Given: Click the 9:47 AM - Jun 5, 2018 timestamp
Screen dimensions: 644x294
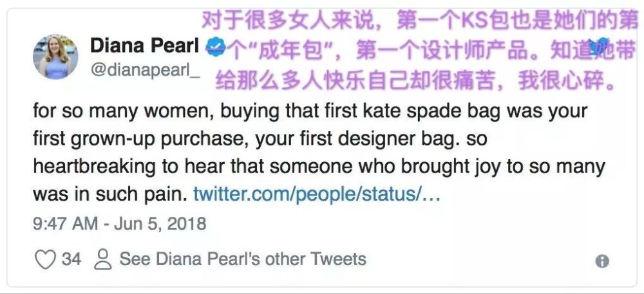Looking at the screenshot, I should pos(120,223).
